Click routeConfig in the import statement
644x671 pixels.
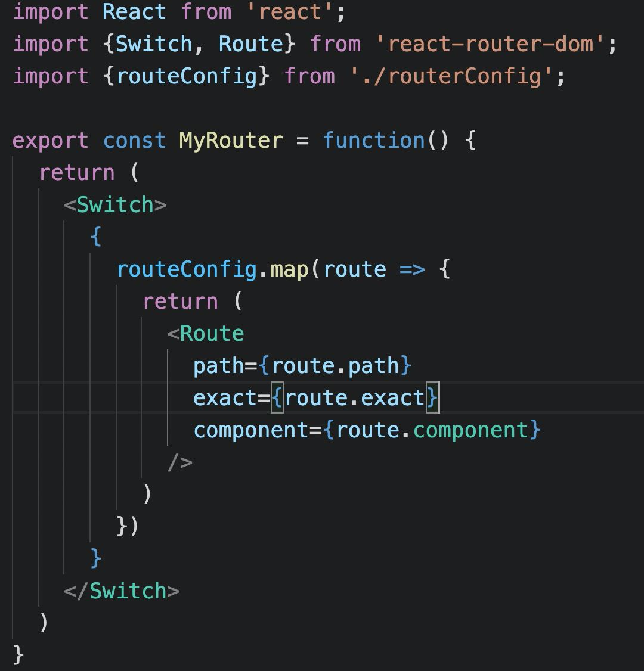click(x=186, y=77)
